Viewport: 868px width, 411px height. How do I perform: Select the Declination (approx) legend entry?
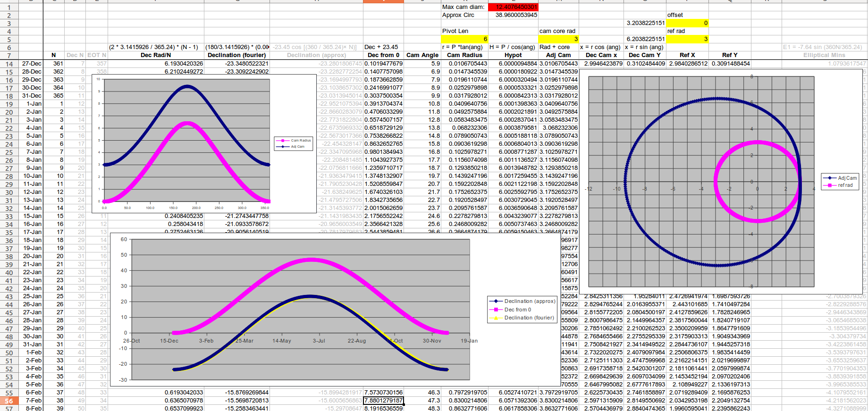(529, 301)
